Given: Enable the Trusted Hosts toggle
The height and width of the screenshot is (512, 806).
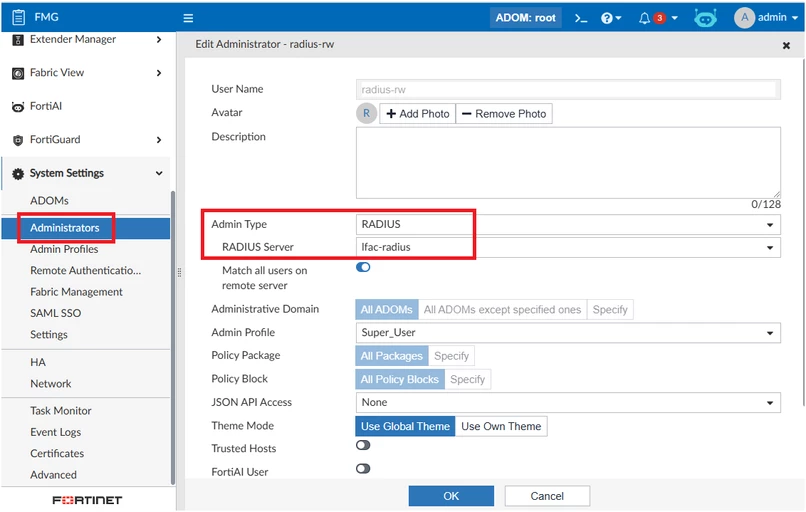Looking at the screenshot, I should click(363, 445).
